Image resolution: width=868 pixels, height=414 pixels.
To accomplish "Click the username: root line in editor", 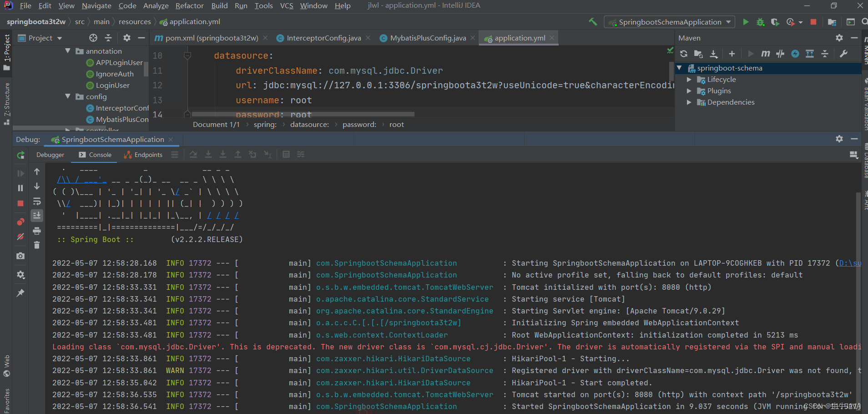I will tap(273, 100).
